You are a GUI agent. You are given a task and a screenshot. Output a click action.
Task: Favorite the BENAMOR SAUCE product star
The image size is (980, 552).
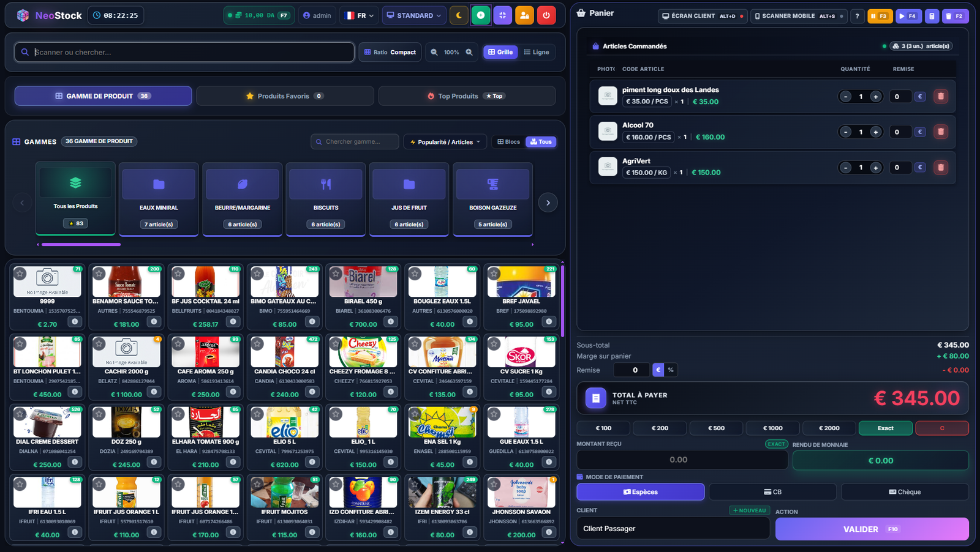[99, 274]
